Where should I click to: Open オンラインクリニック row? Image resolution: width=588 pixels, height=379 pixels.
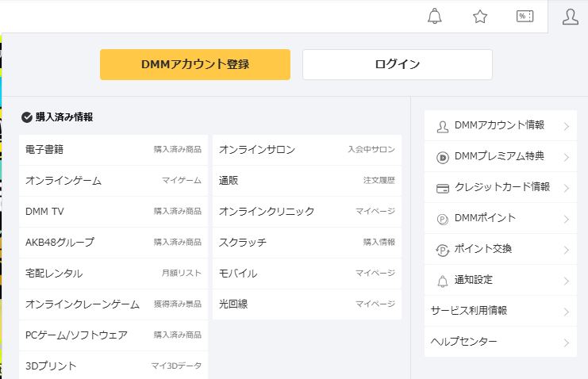307,212
